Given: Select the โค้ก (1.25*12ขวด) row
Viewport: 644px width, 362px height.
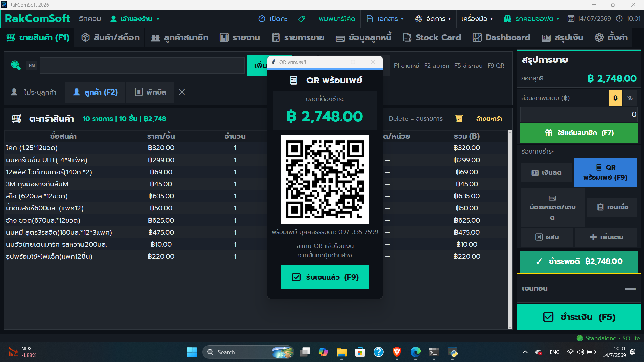Looking at the screenshot, I should (x=256, y=148).
